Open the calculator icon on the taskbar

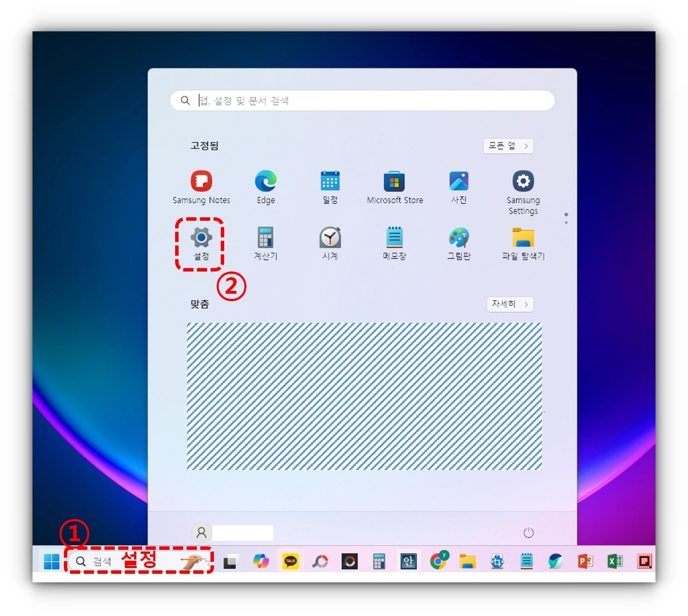click(x=379, y=562)
